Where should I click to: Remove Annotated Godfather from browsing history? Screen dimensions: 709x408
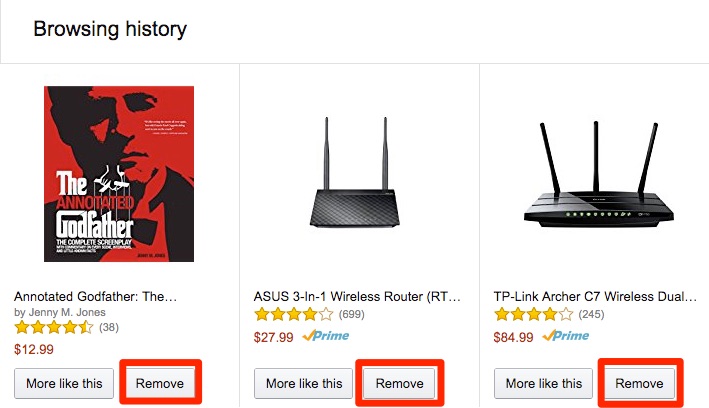click(160, 383)
